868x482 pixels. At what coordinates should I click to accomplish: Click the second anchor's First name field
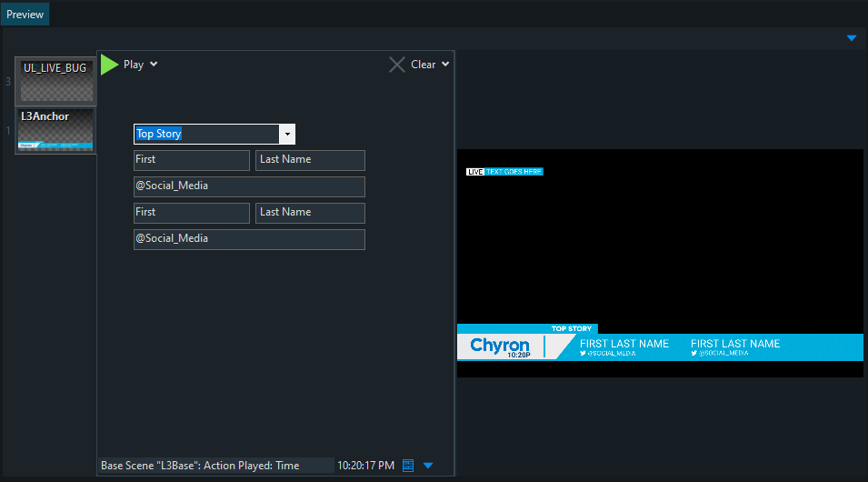point(191,213)
